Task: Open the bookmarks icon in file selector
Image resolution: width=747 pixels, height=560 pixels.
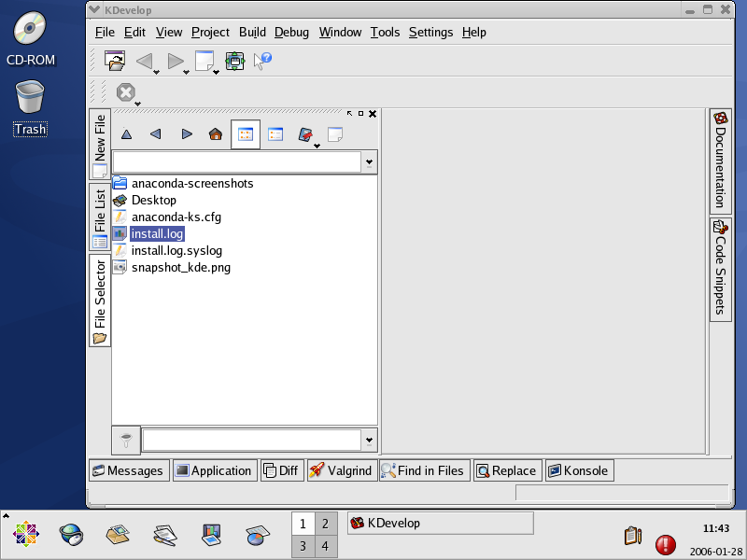Action: (x=304, y=134)
